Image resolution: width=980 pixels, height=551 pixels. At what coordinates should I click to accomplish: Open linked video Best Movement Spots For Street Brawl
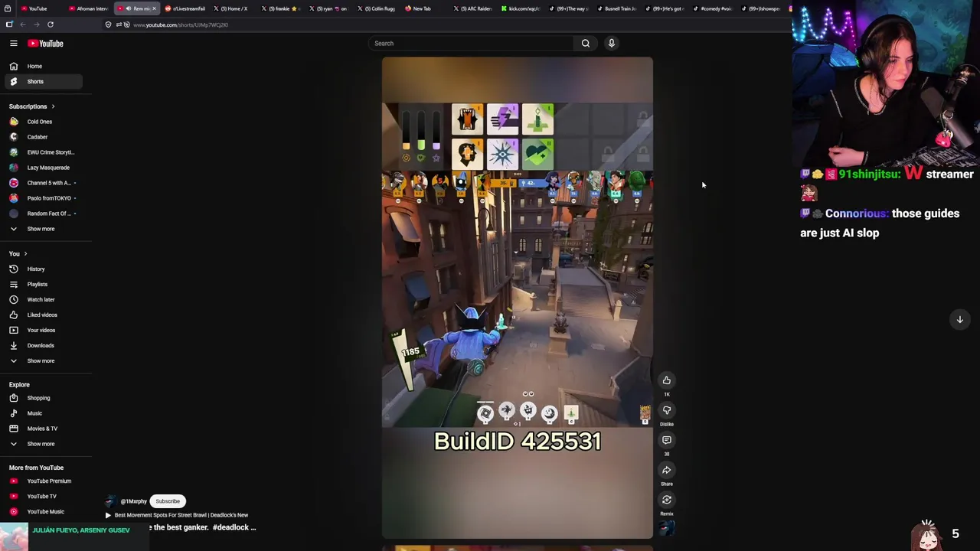(181, 515)
